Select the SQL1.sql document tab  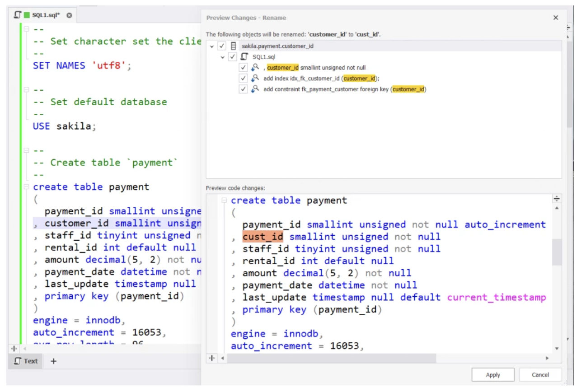coord(43,15)
